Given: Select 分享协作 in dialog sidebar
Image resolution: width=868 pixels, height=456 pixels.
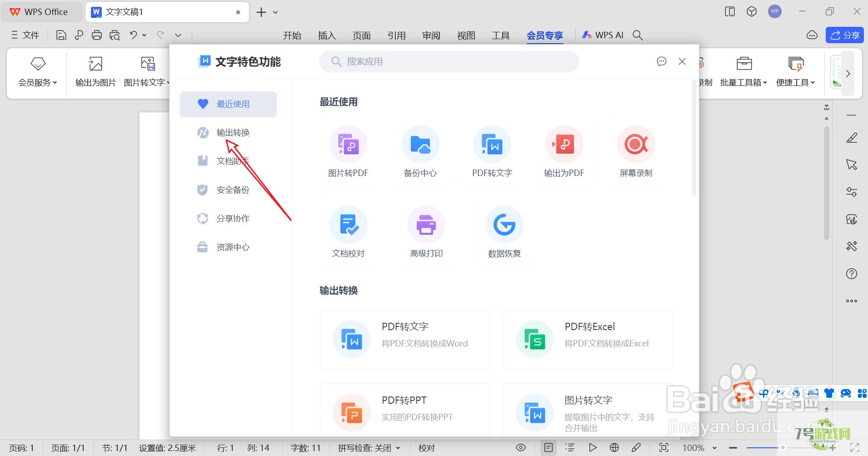Looking at the screenshot, I should point(228,219).
